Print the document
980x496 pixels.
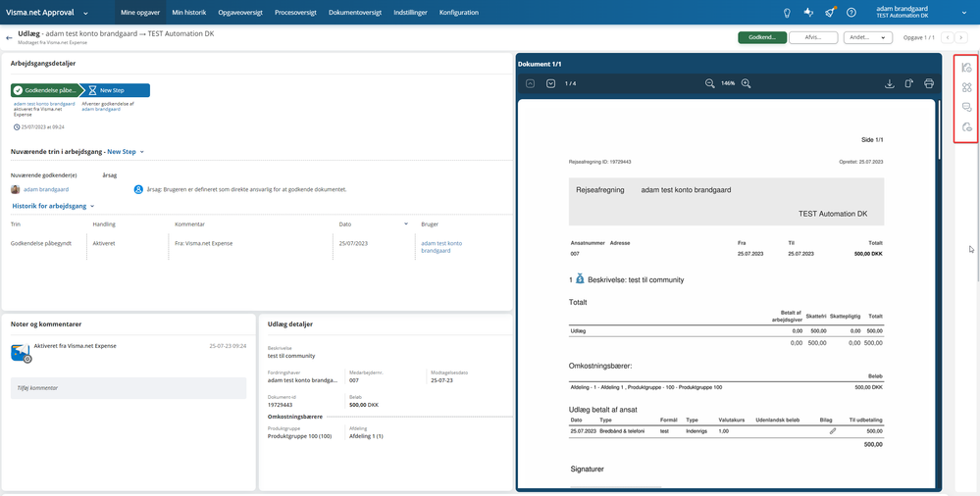tap(929, 83)
